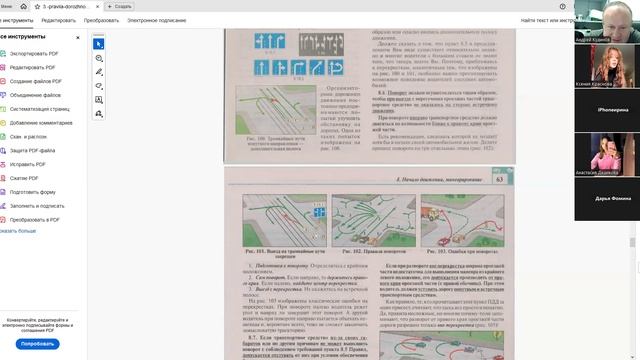Click the Объединение файлов icon
The image size is (640, 360).
pyautogui.click(x=3, y=95)
